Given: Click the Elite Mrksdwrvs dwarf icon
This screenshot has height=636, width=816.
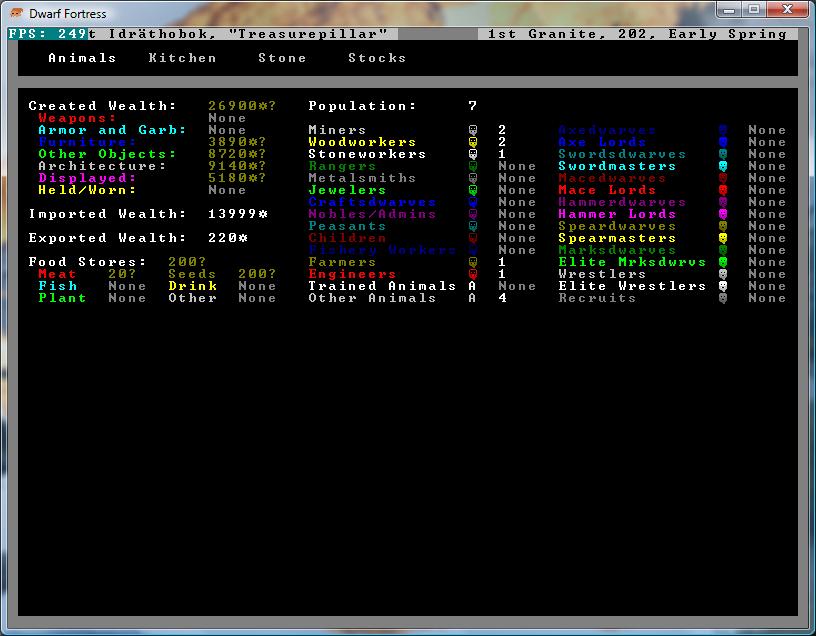Looking at the screenshot, I should (723, 262).
